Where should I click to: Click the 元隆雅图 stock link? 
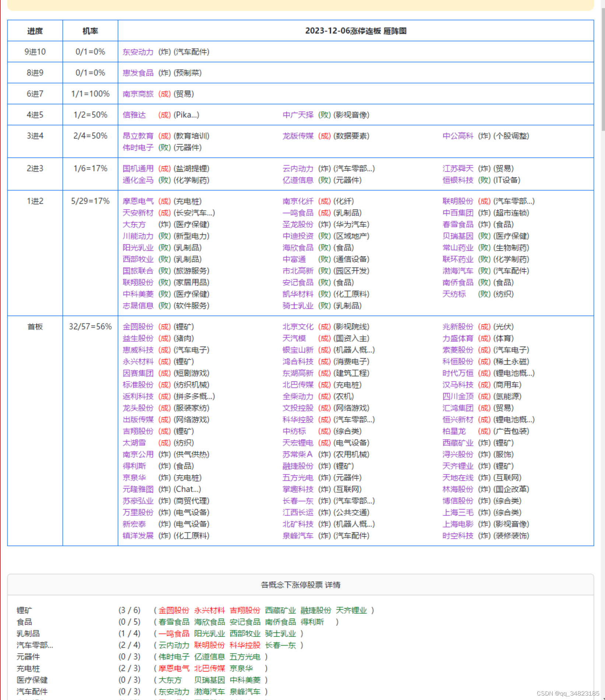coord(138,489)
